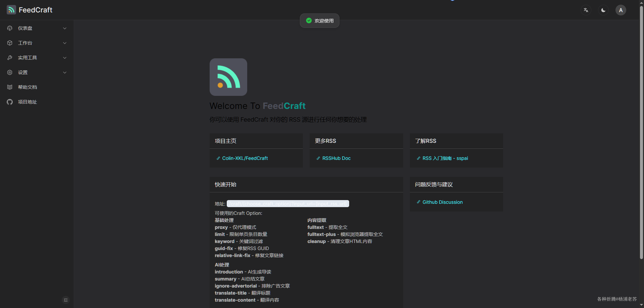644x308 pixels.
Task: Open the 实用工具 sidebar menu
Action: pos(37,58)
